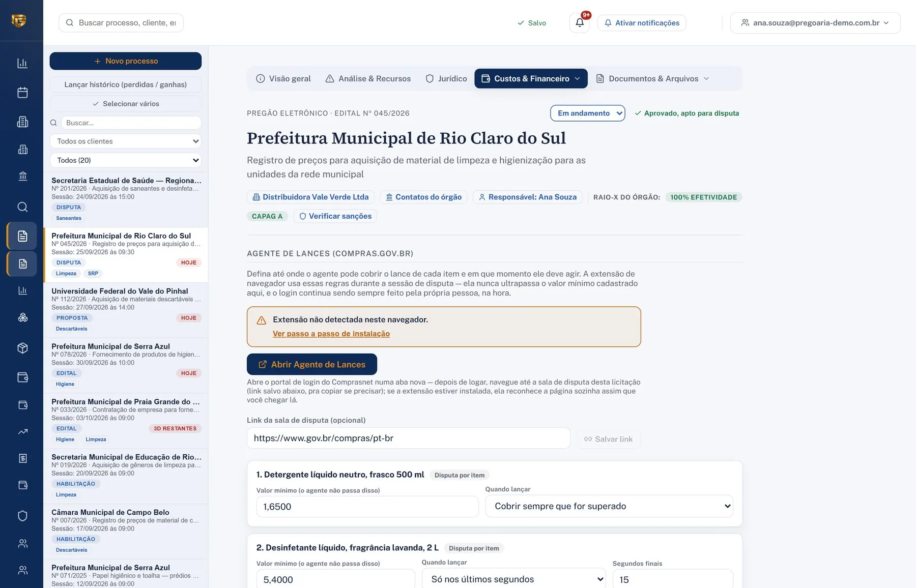Expand the ana.souza account menu

point(815,23)
